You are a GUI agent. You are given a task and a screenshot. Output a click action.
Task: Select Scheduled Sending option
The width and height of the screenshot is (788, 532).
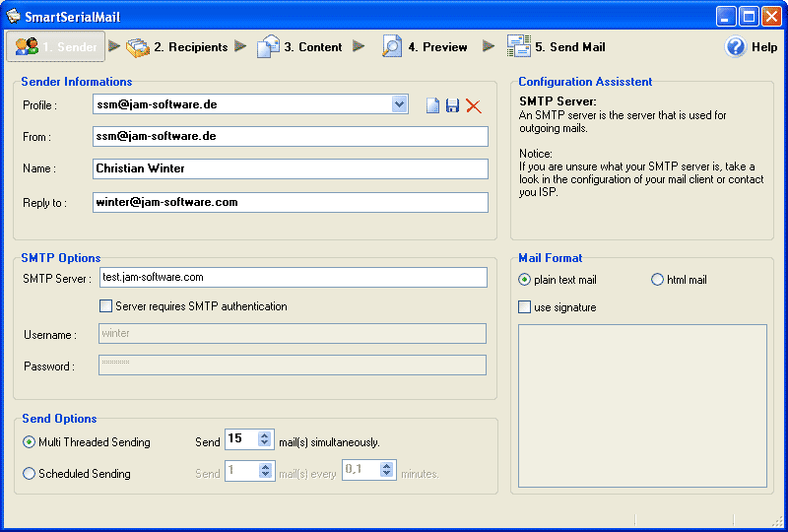pyautogui.click(x=30, y=473)
